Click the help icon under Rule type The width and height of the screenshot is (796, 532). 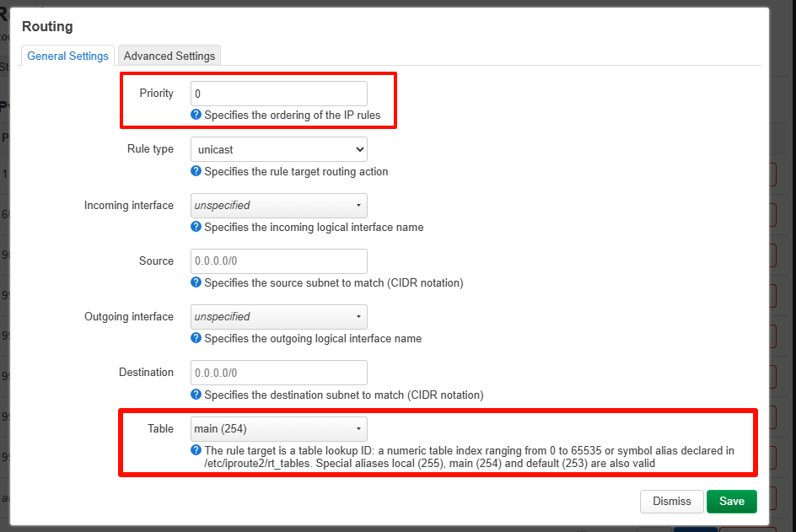[x=196, y=171]
